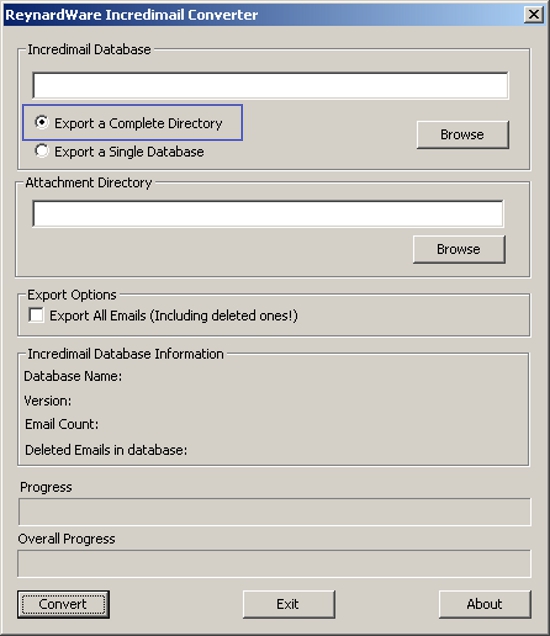The width and height of the screenshot is (550, 636).
Task: Click Browse in Incredimail Database group
Action: pyautogui.click(x=462, y=135)
